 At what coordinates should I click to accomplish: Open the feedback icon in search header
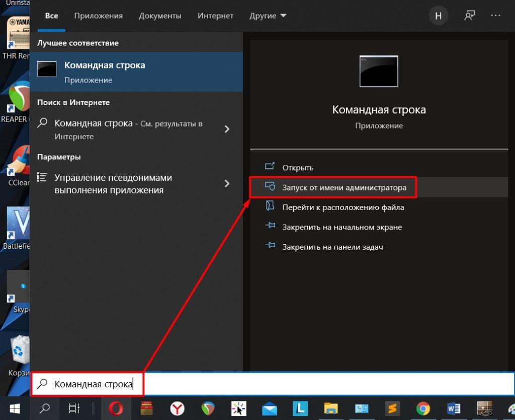pyautogui.click(x=469, y=16)
